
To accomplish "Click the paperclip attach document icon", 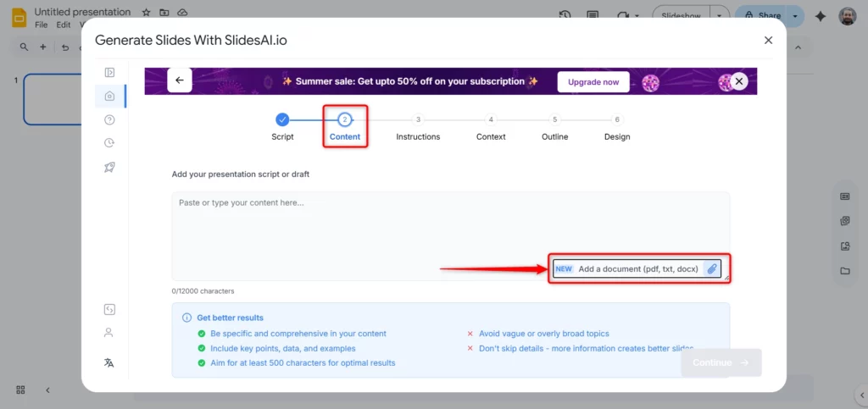I will tap(712, 269).
